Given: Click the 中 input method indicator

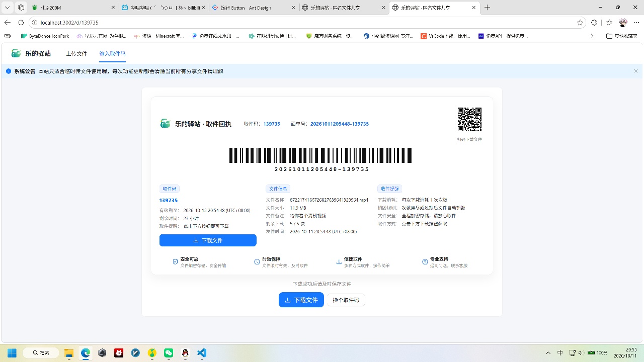Looking at the screenshot, I should click(x=560, y=353).
